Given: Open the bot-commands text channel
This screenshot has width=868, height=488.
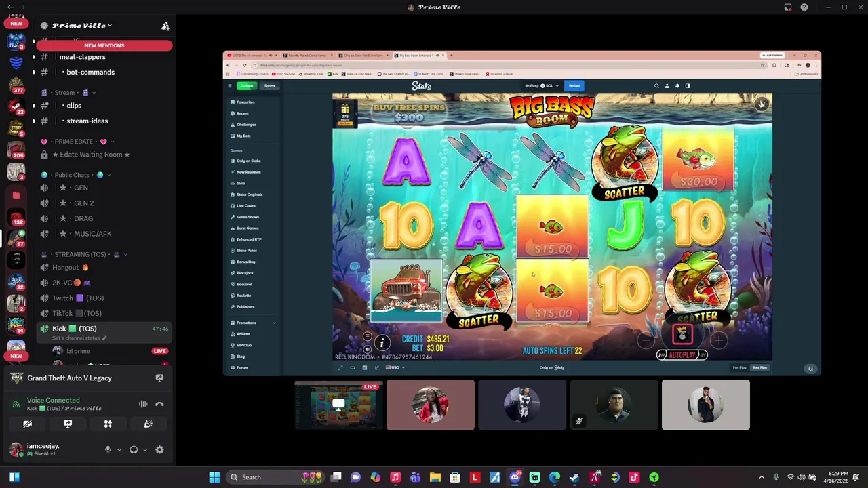Looking at the screenshot, I should pyautogui.click(x=90, y=72).
